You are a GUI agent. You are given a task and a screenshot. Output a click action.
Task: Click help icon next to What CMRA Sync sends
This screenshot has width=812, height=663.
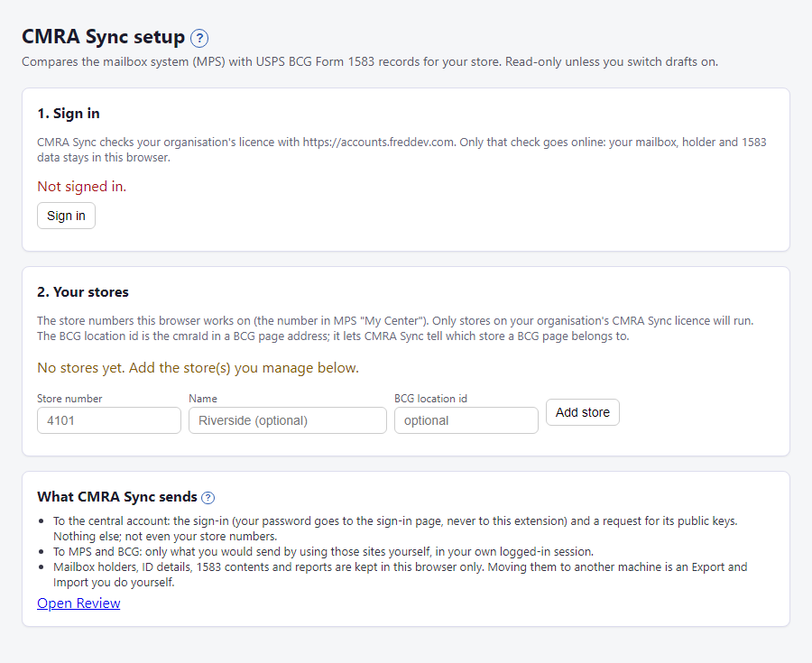208,497
